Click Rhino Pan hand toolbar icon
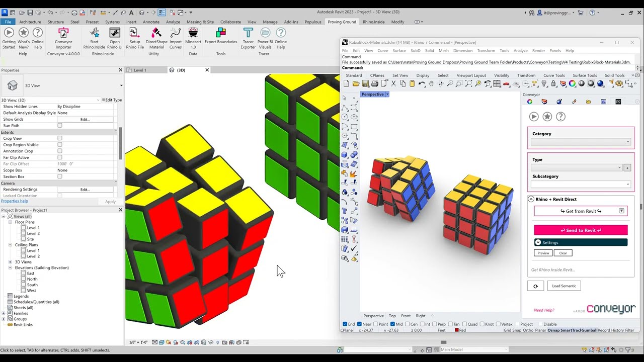Screen dimensions: 644x362 [431, 84]
